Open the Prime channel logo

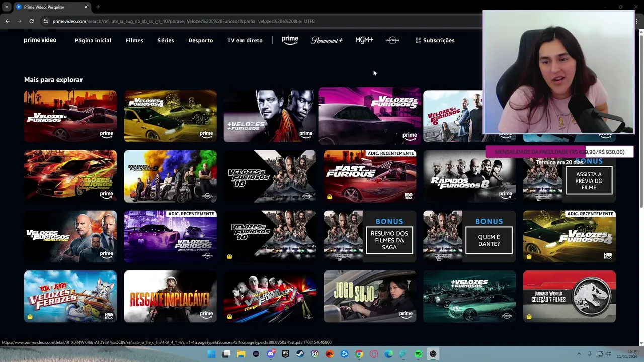tap(290, 40)
